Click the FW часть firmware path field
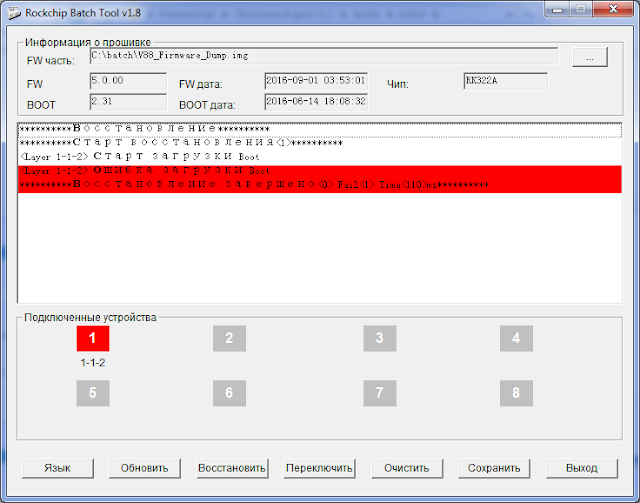Screen dimensions: 640x503 point(324,56)
